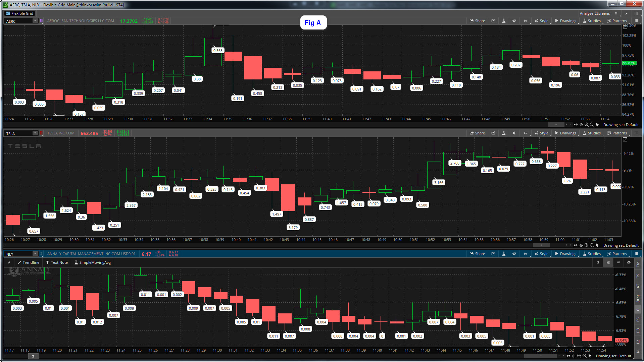Open the Drawings menu on AERC chart
Viewport: 644px width, 362px height.
(x=566, y=21)
